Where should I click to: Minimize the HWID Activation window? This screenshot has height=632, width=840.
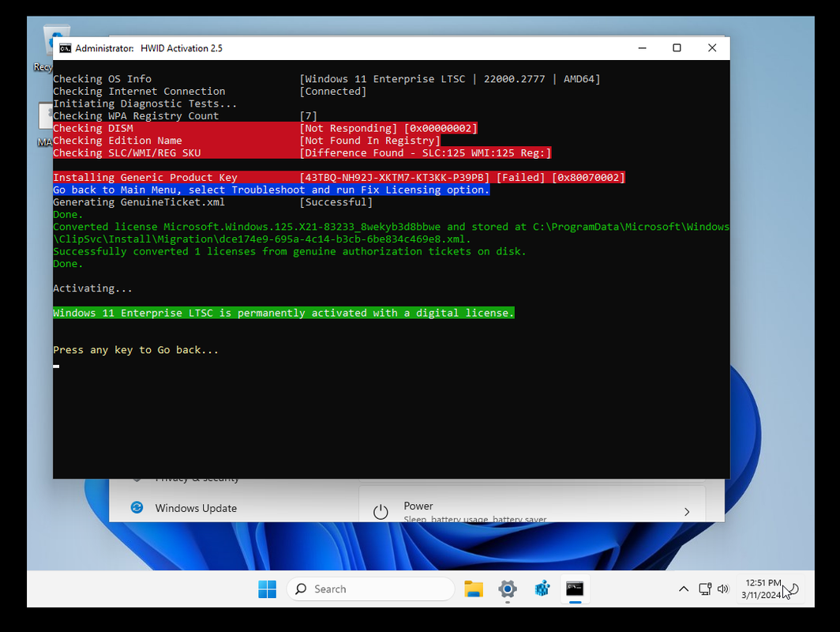(643, 48)
